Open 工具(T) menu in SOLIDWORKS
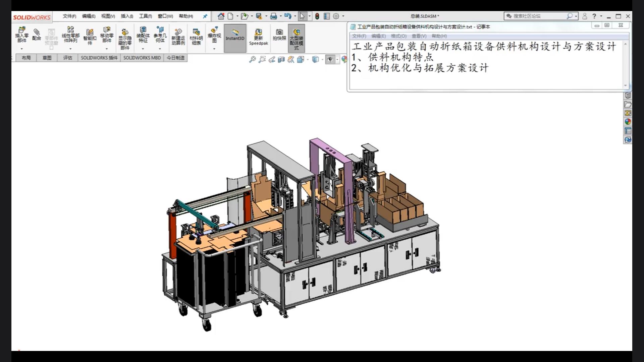 [x=145, y=16]
